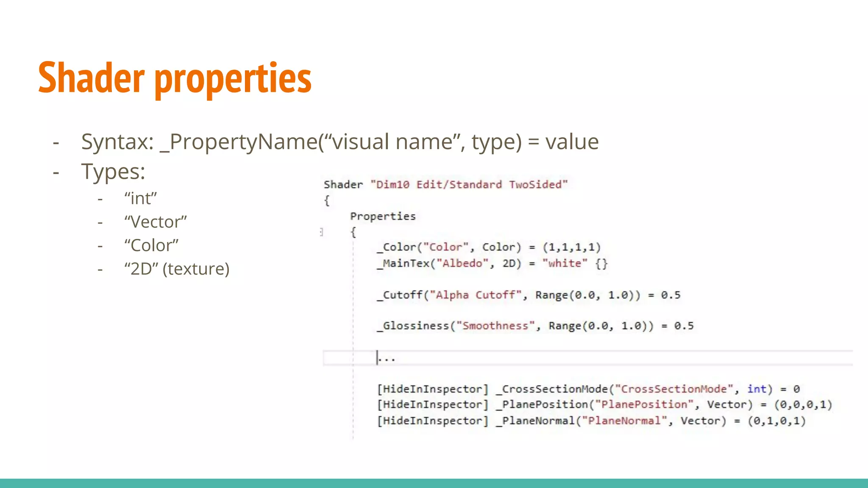Click the _PlaneNormal Vector code line
The width and height of the screenshot is (868, 488).
coord(592,421)
